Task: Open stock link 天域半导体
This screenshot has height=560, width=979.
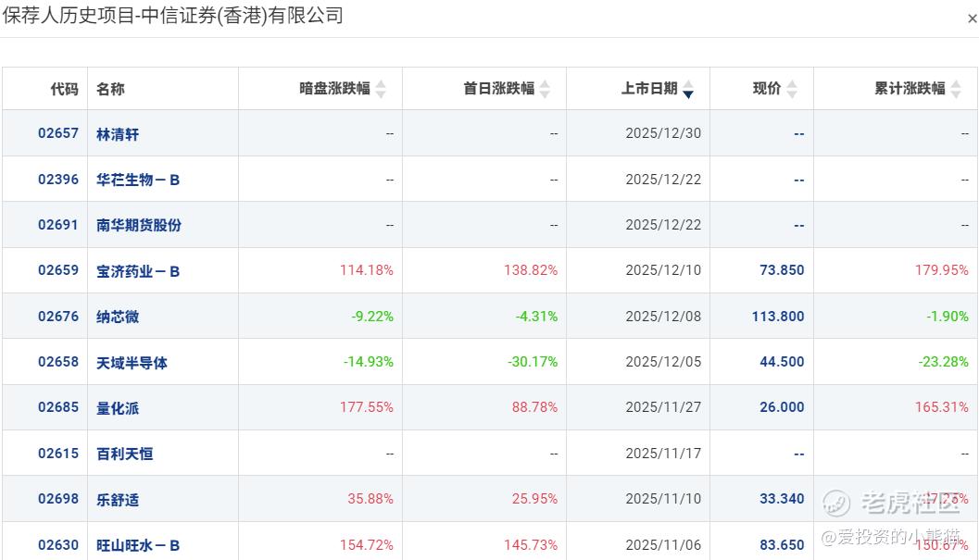Action: pyautogui.click(x=132, y=362)
